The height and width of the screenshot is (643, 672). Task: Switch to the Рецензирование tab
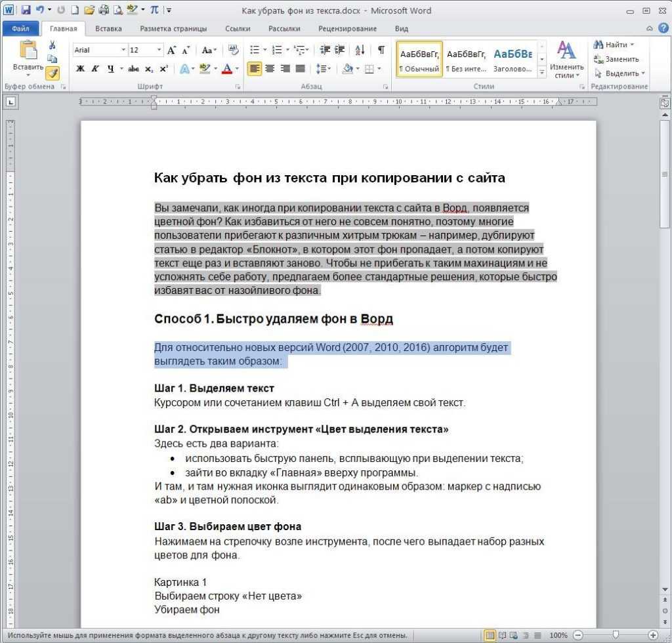[x=347, y=29]
